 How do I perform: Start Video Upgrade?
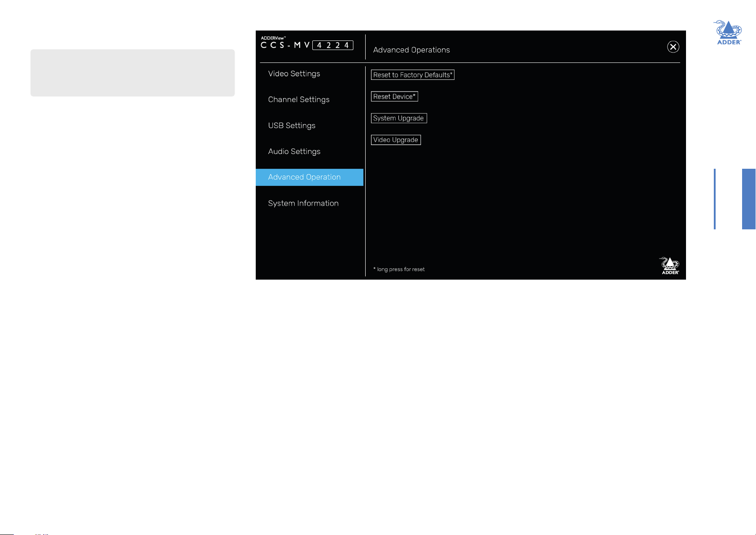(x=396, y=140)
